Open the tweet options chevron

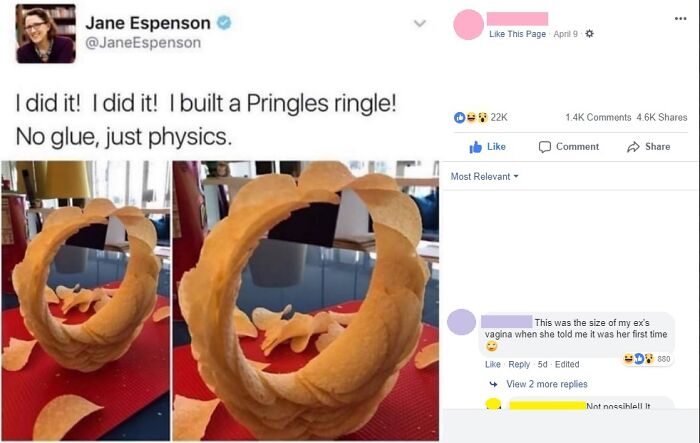coord(420,23)
